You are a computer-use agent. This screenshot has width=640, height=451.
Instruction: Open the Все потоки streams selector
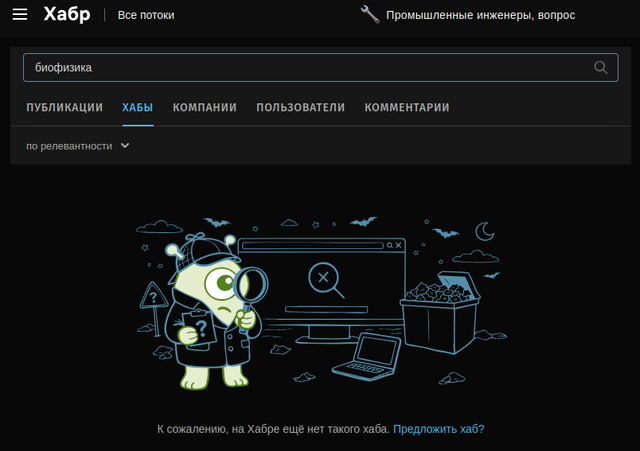point(146,15)
